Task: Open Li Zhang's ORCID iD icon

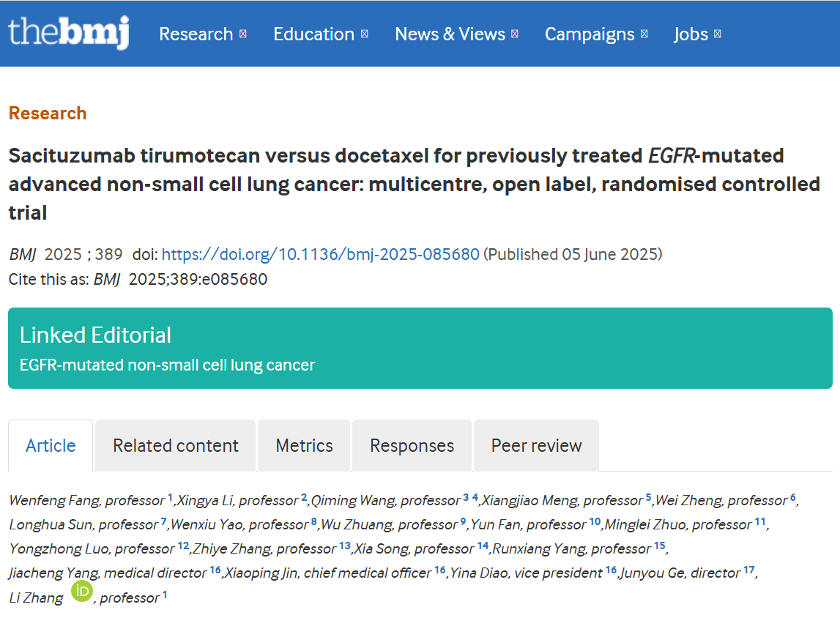Action: (x=82, y=592)
